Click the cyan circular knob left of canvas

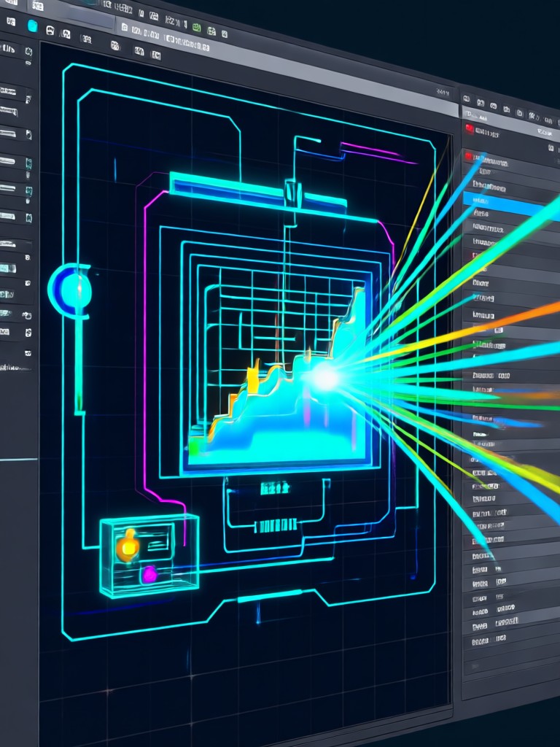71,290
